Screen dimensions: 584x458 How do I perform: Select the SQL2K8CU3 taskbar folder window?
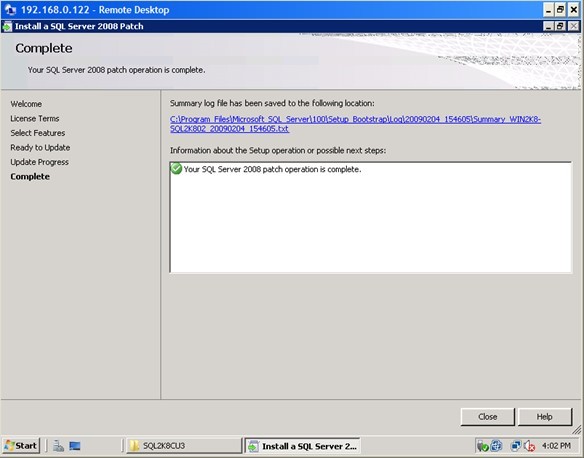coord(184,445)
